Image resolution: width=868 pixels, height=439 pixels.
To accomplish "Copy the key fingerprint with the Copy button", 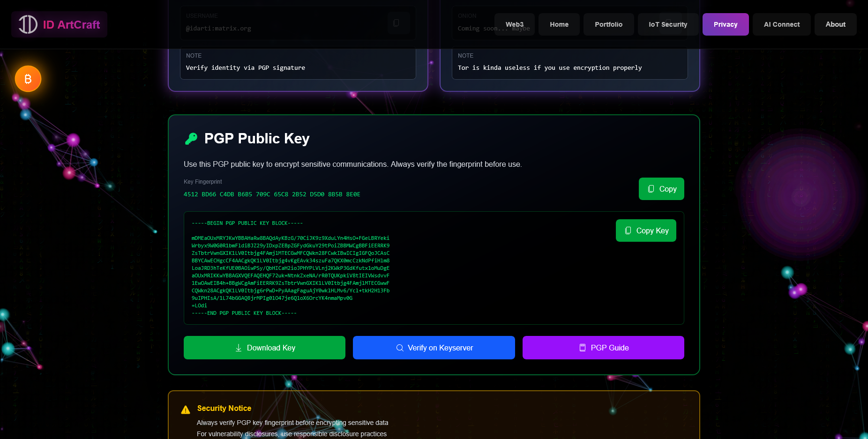I will [x=661, y=189].
